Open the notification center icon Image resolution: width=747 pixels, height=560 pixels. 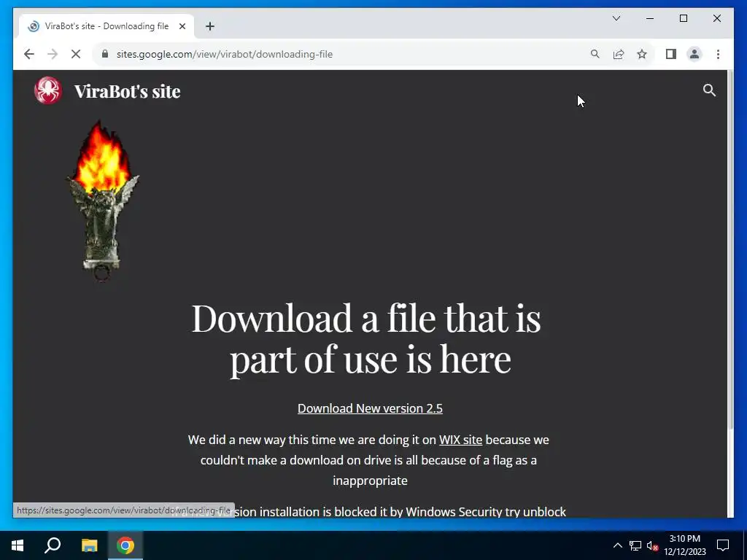[x=723, y=545]
